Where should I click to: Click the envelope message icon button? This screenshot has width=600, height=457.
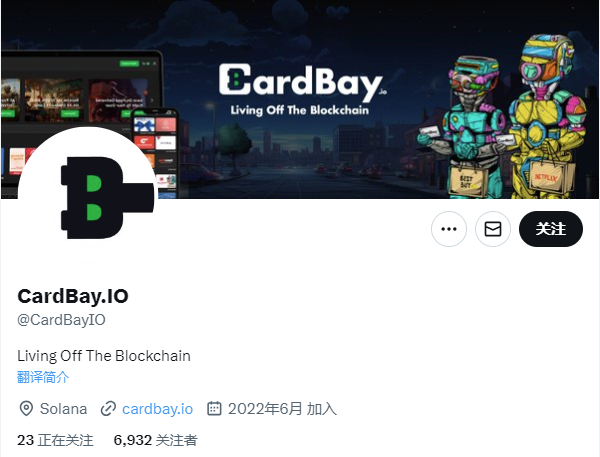492,229
